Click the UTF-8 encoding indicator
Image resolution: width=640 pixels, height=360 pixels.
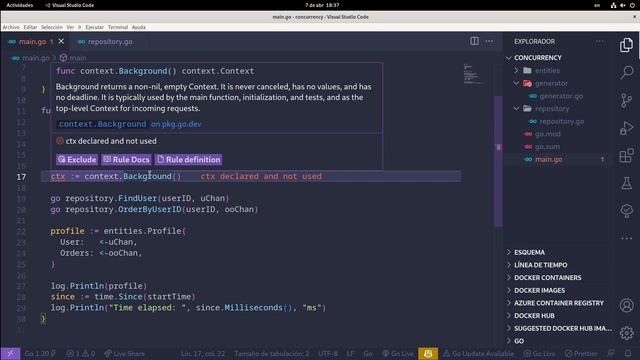(x=328, y=353)
